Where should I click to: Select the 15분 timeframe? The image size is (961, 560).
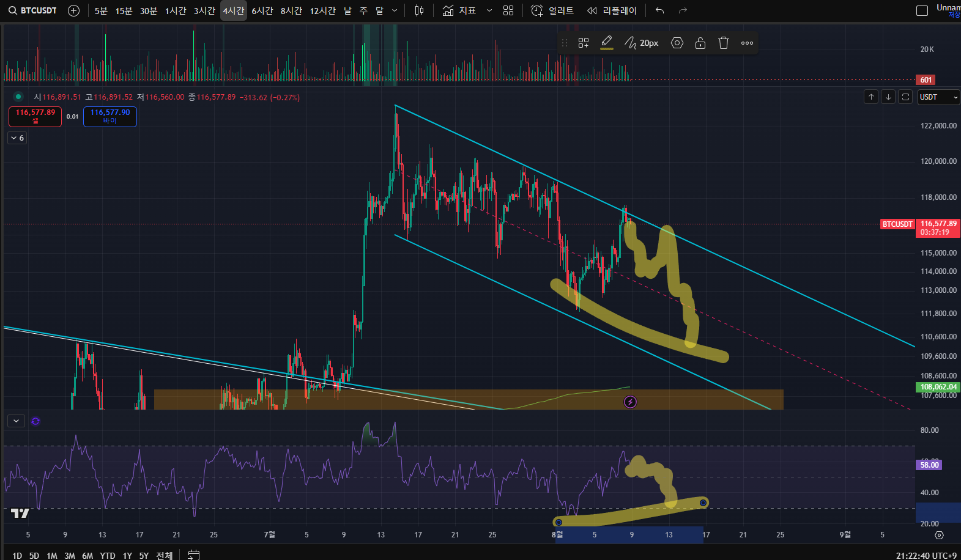pyautogui.click(x=124, y=10)
